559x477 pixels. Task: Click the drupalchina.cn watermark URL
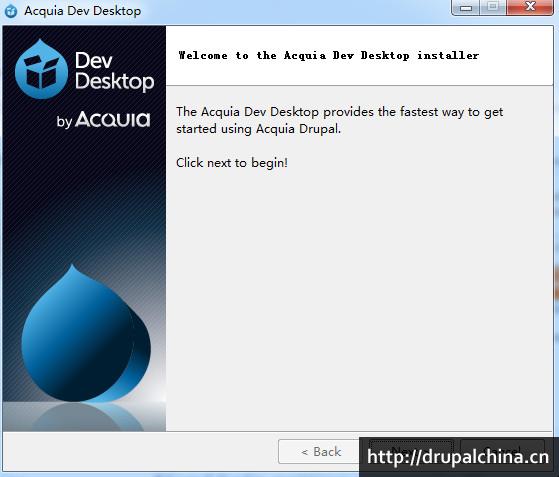tap(458, 457)
